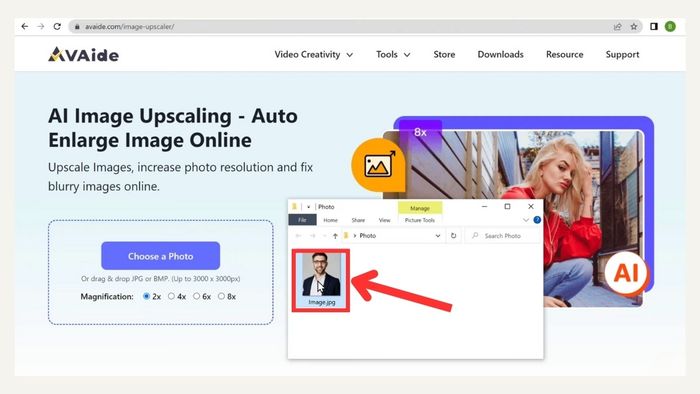This screenshot has height=394, width=700.
Task: Open the View ribbon tab
Action: 384,220
